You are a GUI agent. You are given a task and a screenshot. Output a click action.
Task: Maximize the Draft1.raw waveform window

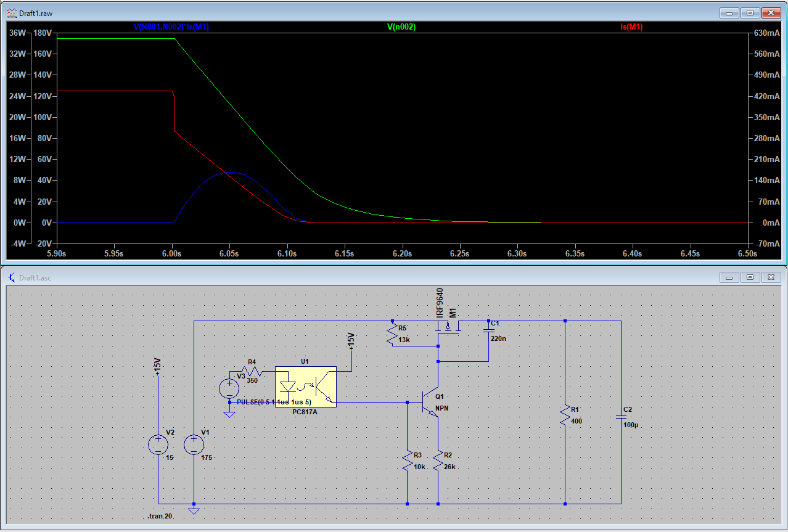point(750,12)
